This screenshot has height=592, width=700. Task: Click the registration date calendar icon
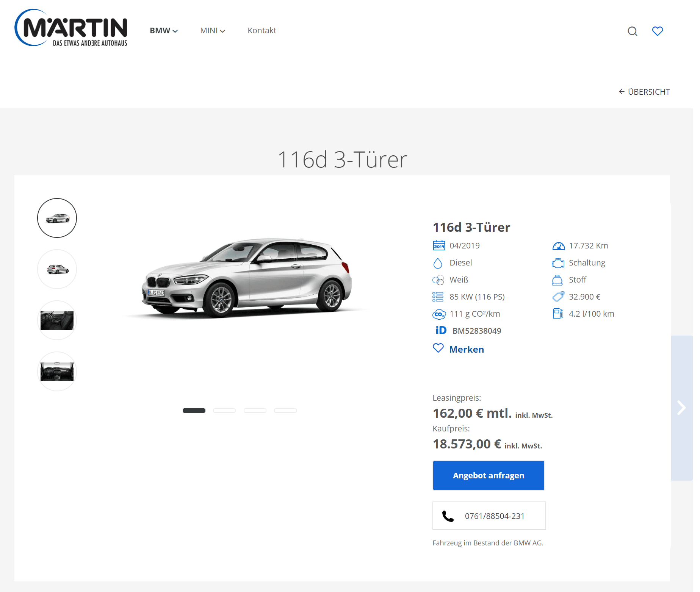click(439, 245)
